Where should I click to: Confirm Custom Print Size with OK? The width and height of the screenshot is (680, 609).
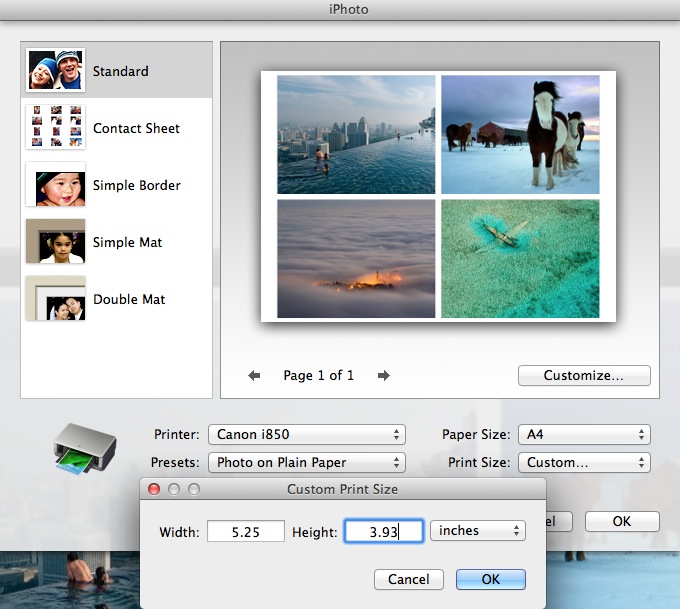pyautogui.click(x=490, y=579)
